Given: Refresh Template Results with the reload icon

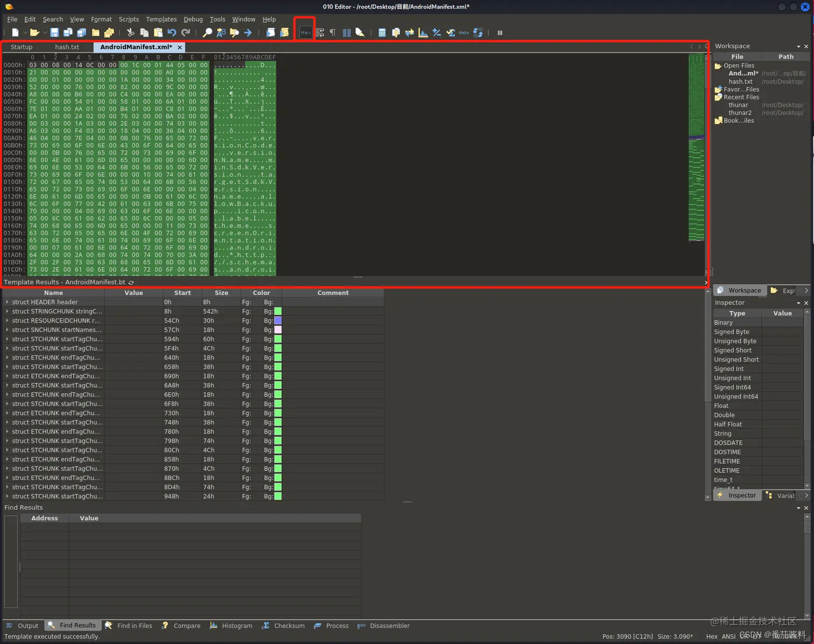Looking at the screenshot, I should (131, 282).
